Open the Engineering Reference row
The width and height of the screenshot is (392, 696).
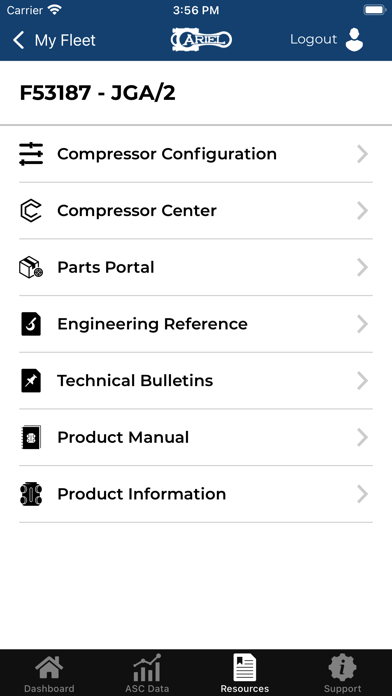(196, 324)
